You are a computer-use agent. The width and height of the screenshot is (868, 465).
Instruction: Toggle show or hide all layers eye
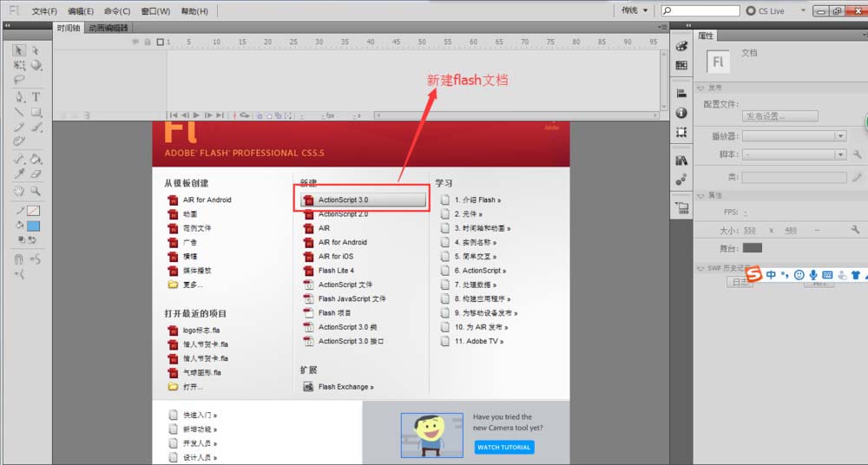(135, 42)
